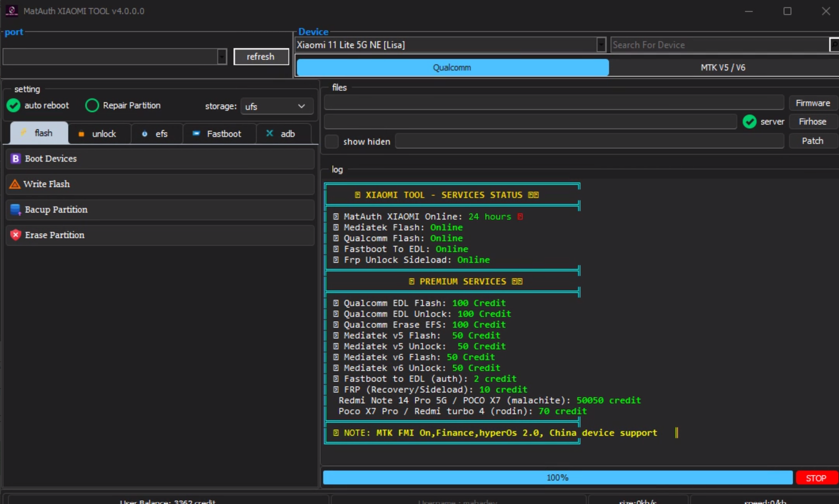Open the efs tab

click(x=157, y=134)
